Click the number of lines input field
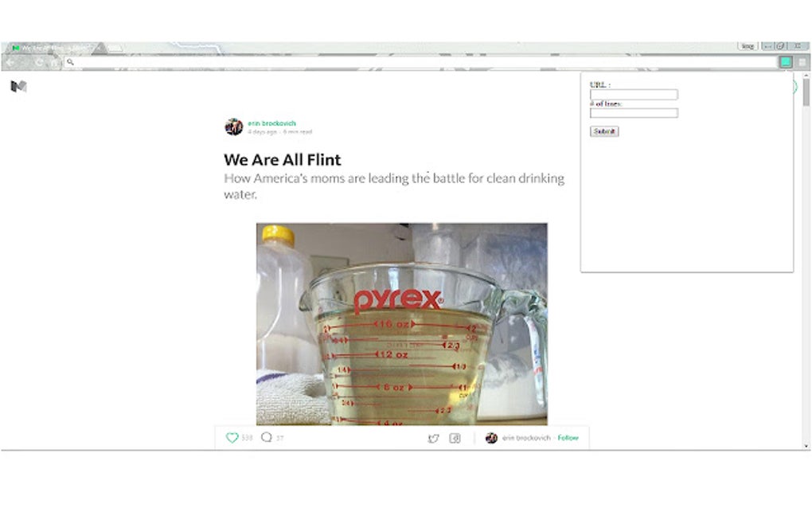The width and height of the screenshot is (812, 508). click(634, 113)
